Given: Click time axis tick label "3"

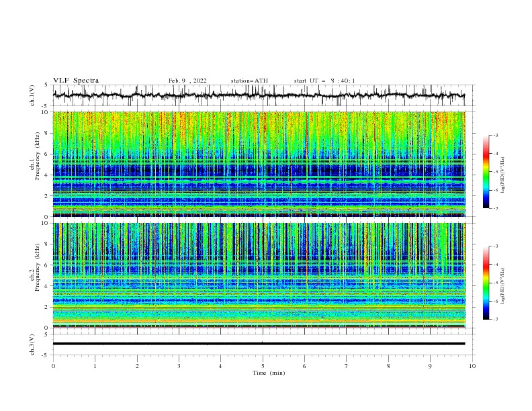Looking at the screenshot, I should click(x=179, y=366).
